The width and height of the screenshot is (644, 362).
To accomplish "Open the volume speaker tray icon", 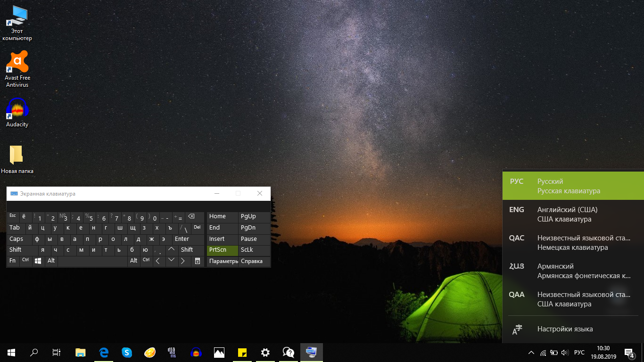I will (565, 353).
